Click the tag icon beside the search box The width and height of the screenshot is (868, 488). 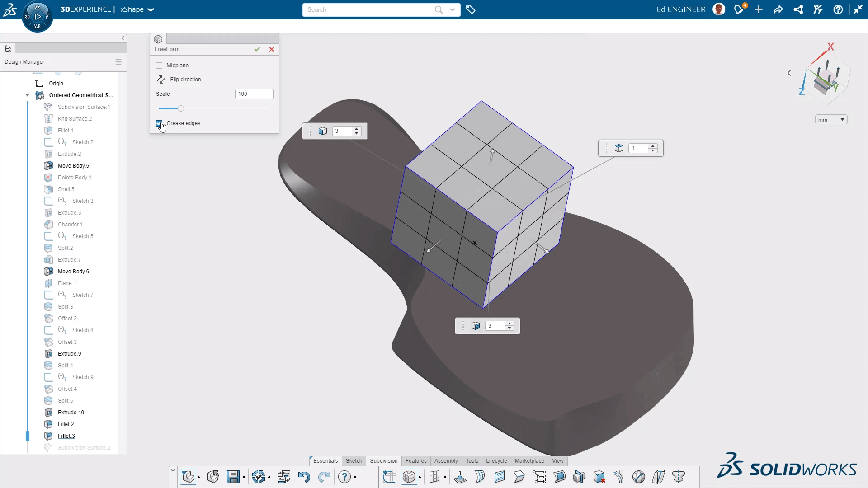[471, 9]
